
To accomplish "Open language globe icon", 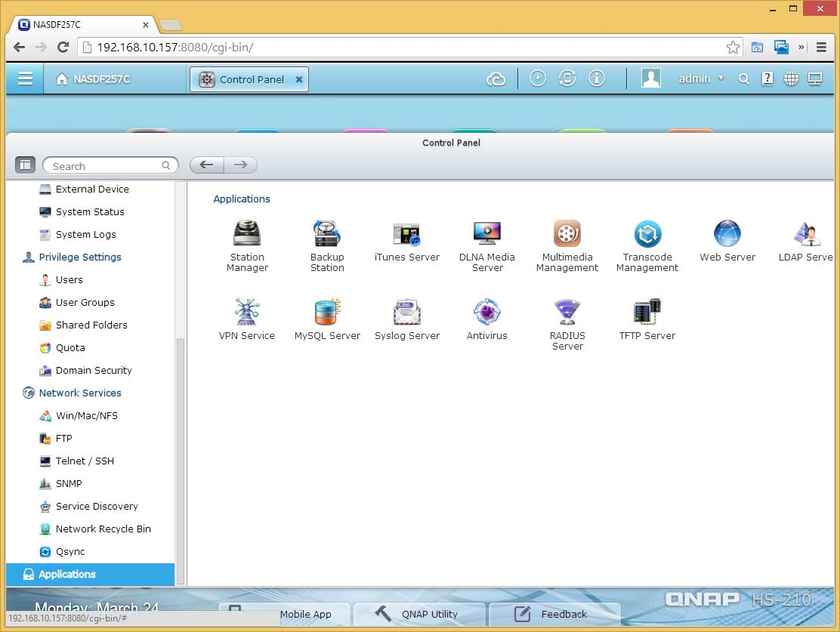I will 791,79.
